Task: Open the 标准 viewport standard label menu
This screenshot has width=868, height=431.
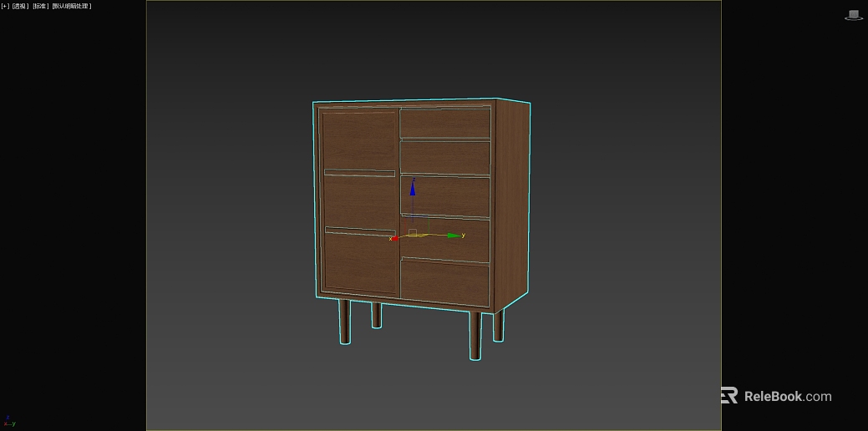Action: coord(40,6)
